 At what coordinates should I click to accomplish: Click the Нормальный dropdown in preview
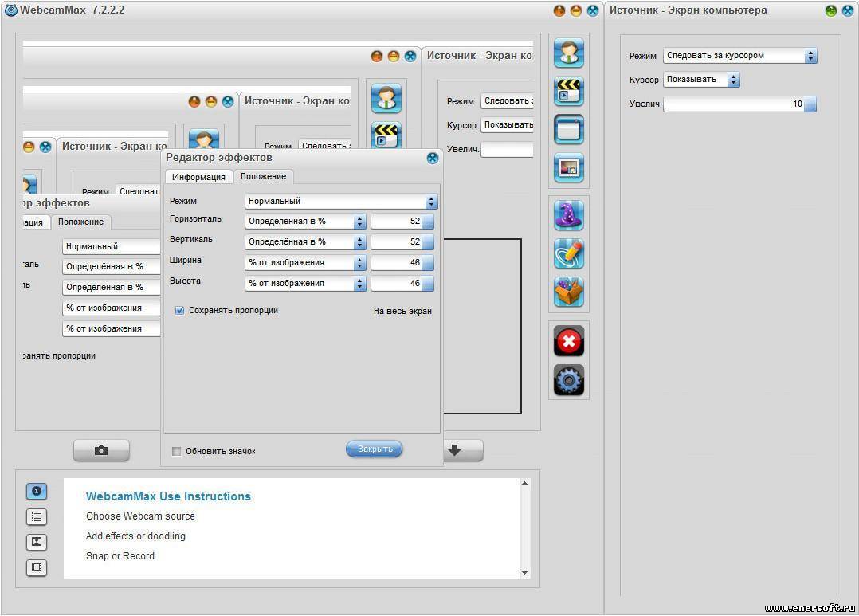tap(112, 246)
